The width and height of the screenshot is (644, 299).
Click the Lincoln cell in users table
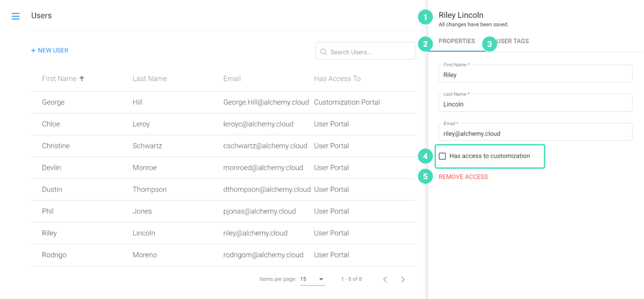point(144,233)
